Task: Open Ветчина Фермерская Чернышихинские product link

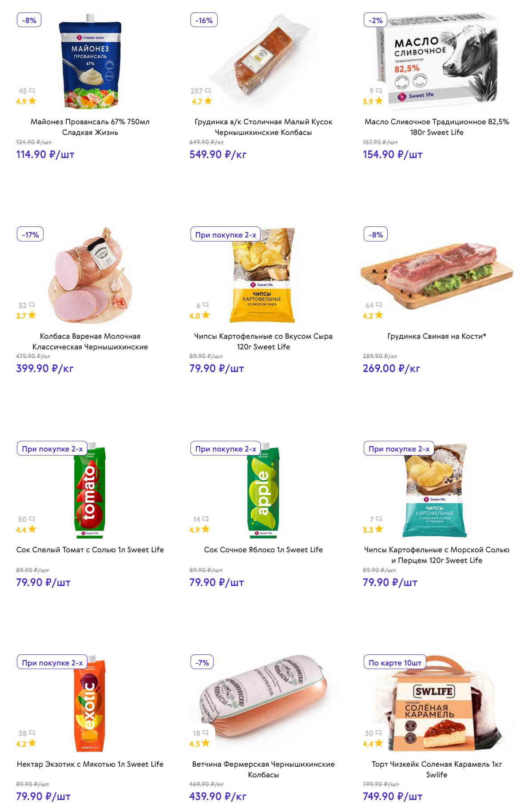Action: tap(263, 769)
